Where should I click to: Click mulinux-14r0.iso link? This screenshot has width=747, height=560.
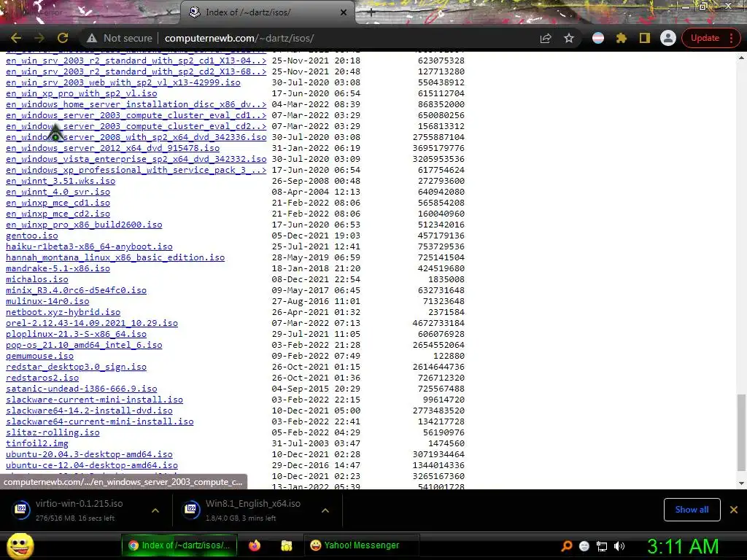point(47,301)
